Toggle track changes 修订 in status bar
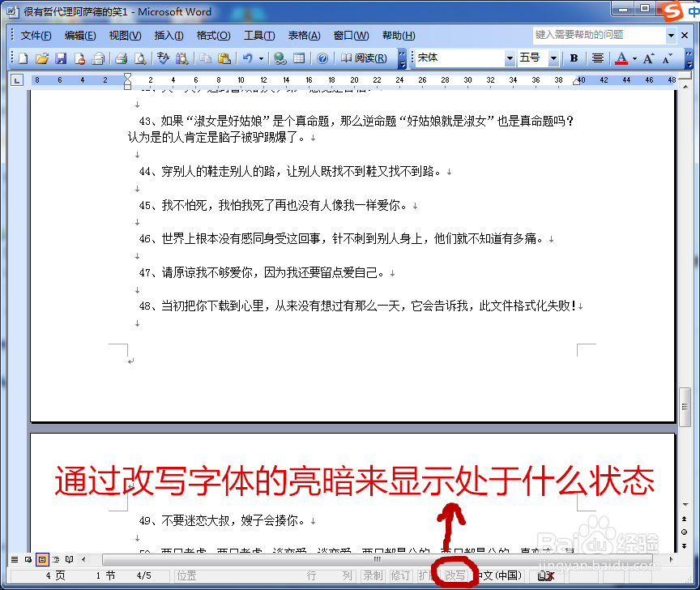The height and width of the screenshot is (590, 700). pyautogui.click(x=400, y=575)
